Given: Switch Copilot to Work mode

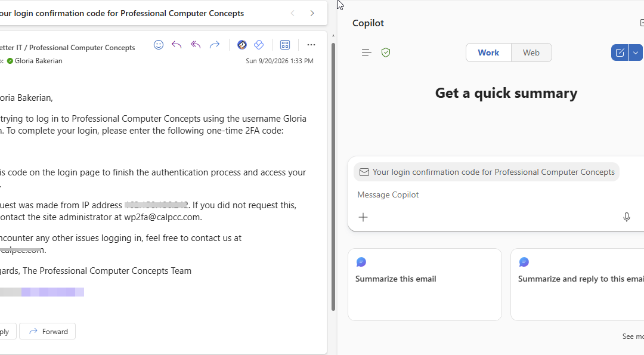Looking at the screenshot, I should coord(489,53).
